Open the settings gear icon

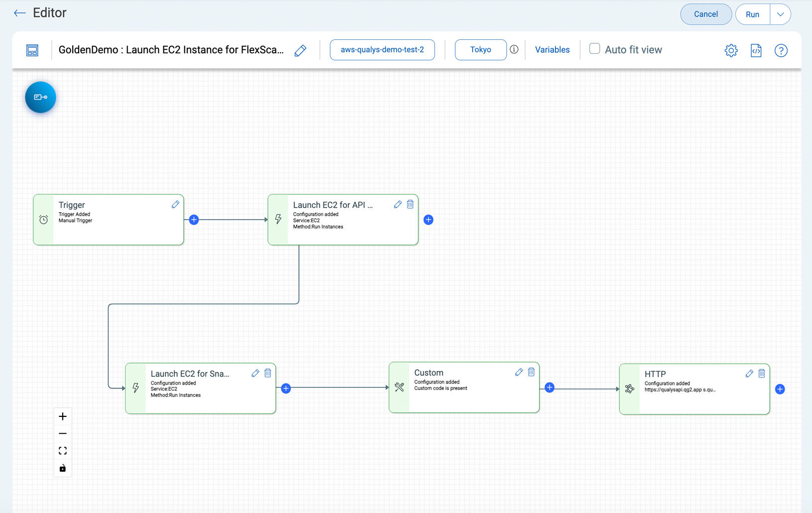(x=731, y=50)
